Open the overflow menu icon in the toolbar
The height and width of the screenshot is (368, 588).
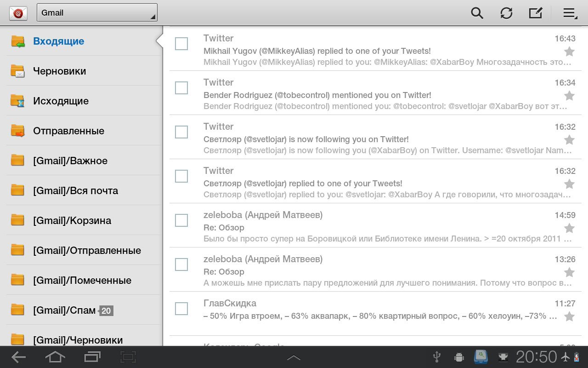(570, 13)
